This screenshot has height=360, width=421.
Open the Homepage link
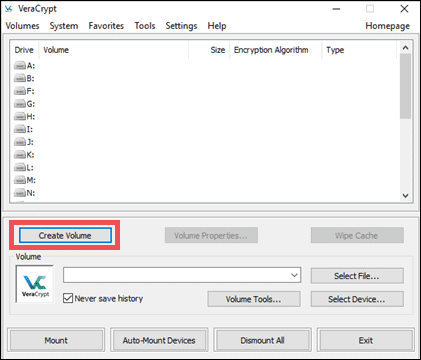point(387,26)
